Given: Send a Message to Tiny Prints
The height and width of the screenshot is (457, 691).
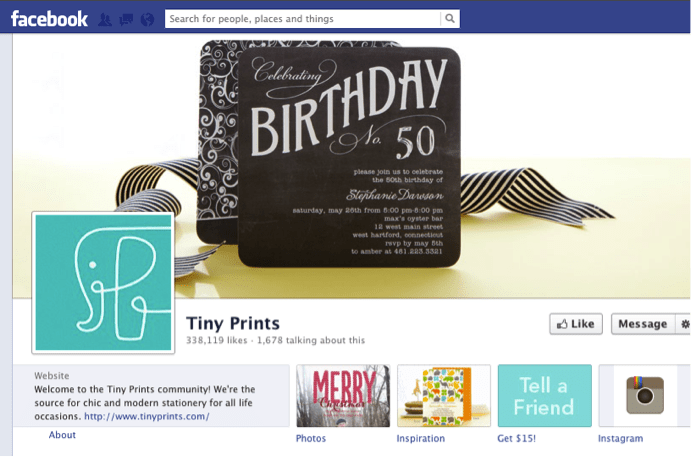Looking at the screenshot, I should 643,324.
